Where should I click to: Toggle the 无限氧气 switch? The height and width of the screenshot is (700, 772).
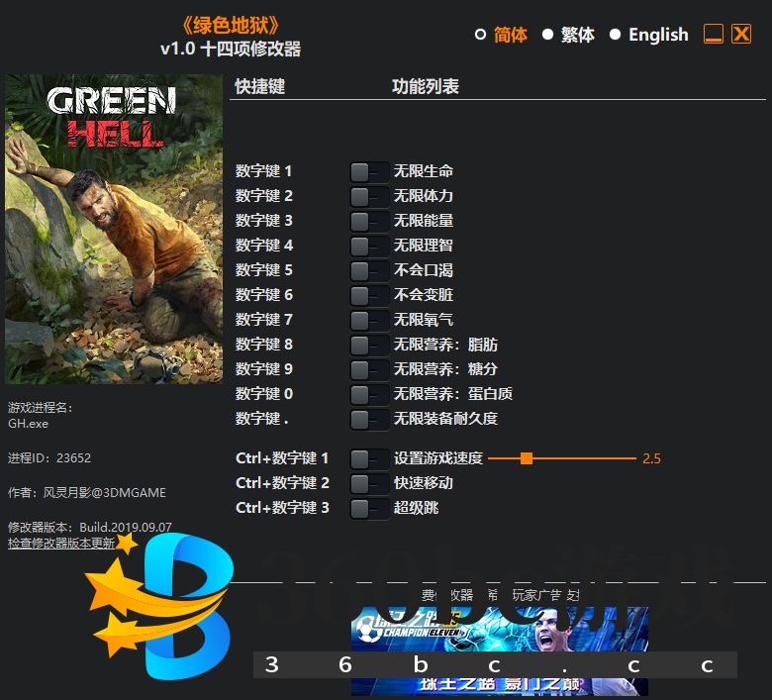pos(369,320)
